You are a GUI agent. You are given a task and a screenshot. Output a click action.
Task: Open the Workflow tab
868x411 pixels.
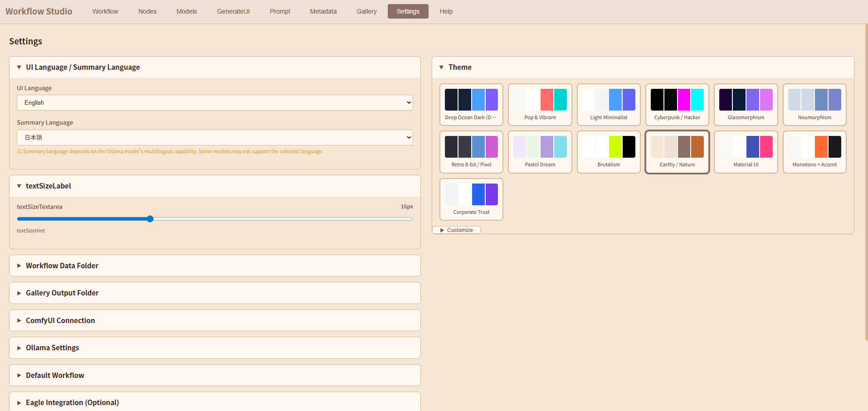105,11
